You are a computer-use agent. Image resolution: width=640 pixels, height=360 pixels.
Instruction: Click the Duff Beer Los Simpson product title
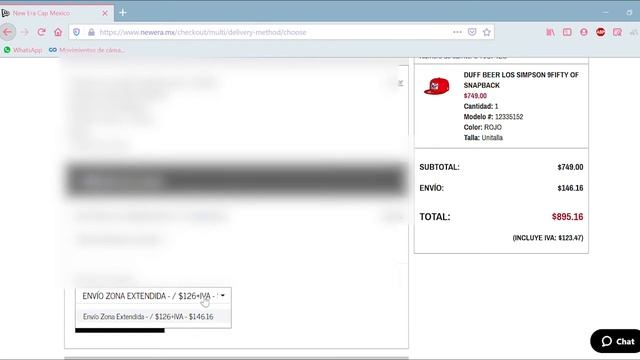[x=521, y=80]
